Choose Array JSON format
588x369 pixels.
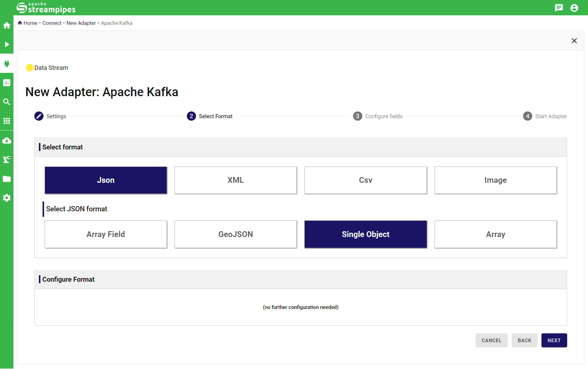496,234
